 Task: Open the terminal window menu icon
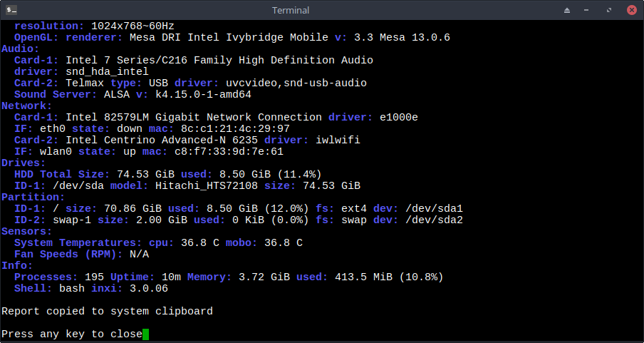(11, 9)
